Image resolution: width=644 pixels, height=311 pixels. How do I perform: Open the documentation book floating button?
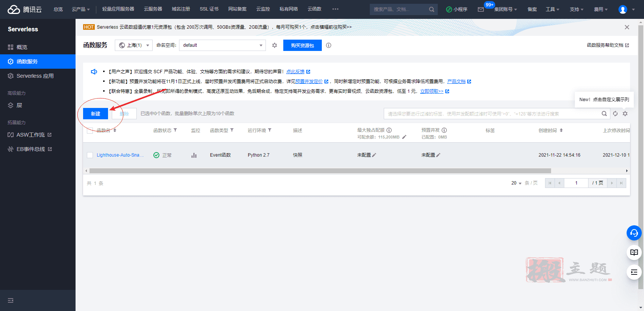click(634, 252)
